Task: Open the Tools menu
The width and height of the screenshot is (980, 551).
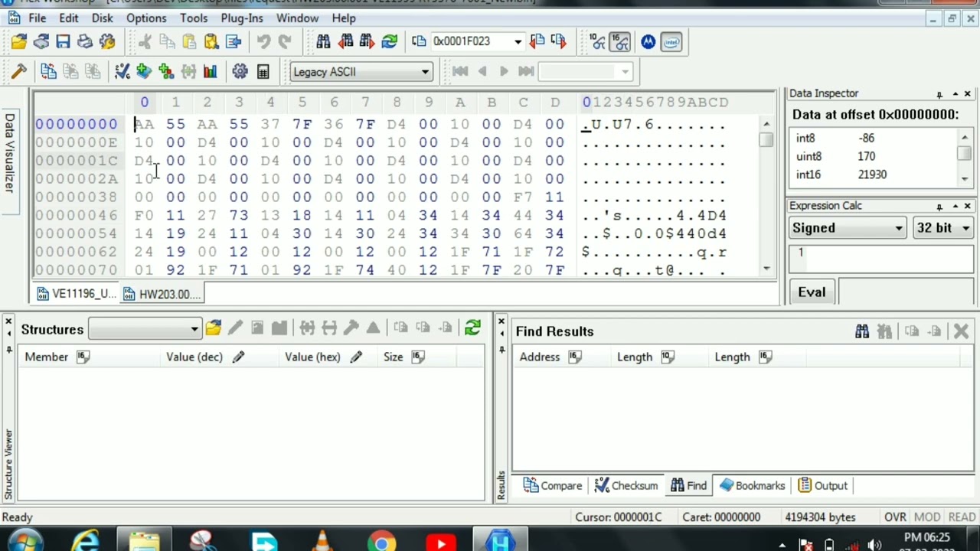Action: (x=194, y=18)
